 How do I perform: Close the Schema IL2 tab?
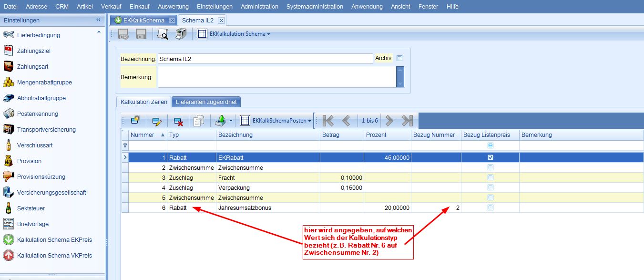(x=221, y=21)
